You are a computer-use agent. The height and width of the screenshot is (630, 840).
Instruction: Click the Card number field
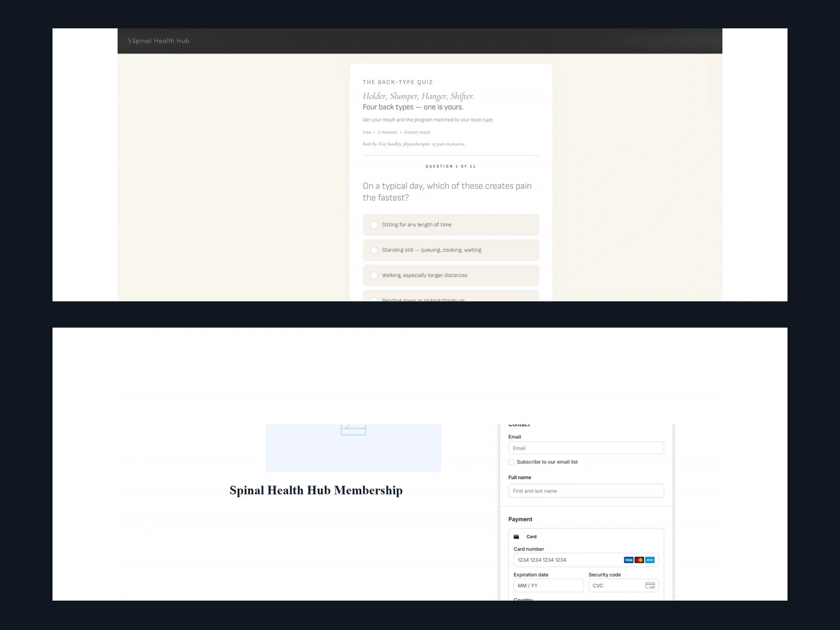pyautogui.click(x=586, y=560)
